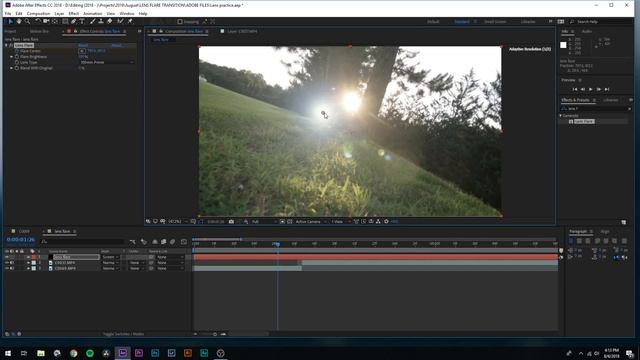
Task: Toggle the Flare Center stopwatch
Action: [x=17, y=51]
